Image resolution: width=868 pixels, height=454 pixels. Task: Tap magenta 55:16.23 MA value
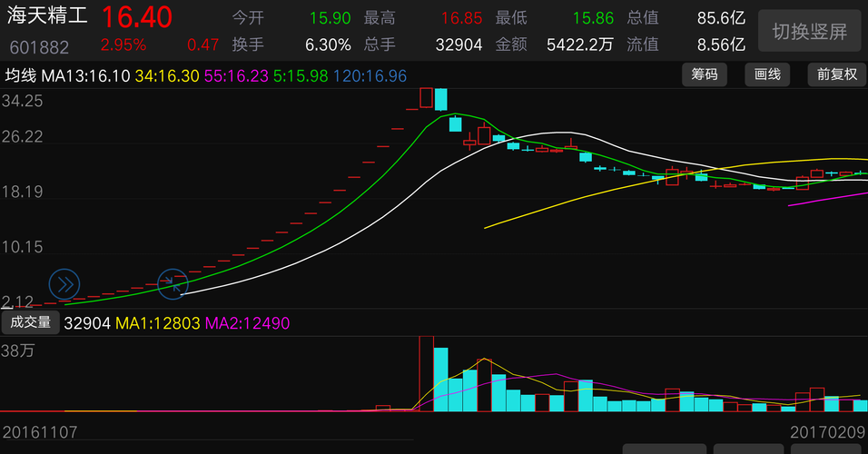point(236,76)
